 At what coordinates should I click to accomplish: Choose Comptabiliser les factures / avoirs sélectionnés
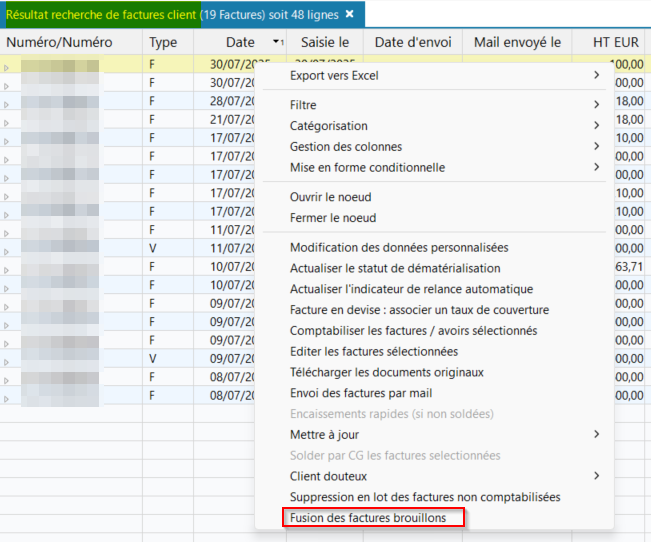(x=413, y=330)
